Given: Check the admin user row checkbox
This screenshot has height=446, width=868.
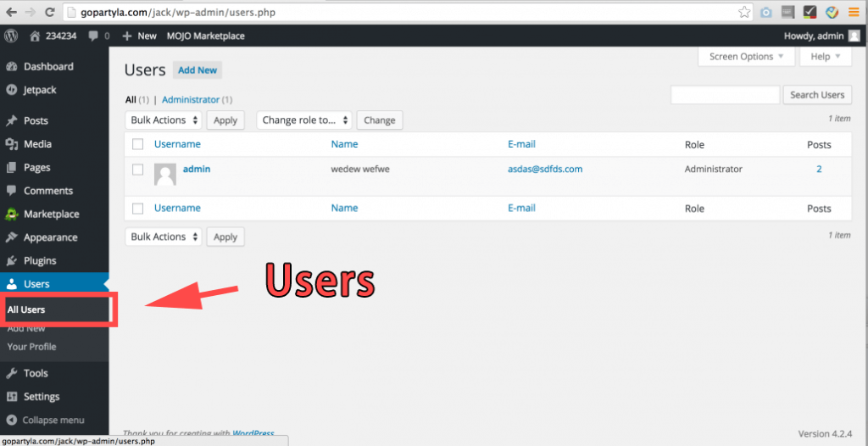Looking at the screenshot, I should (x=138, y=169).
